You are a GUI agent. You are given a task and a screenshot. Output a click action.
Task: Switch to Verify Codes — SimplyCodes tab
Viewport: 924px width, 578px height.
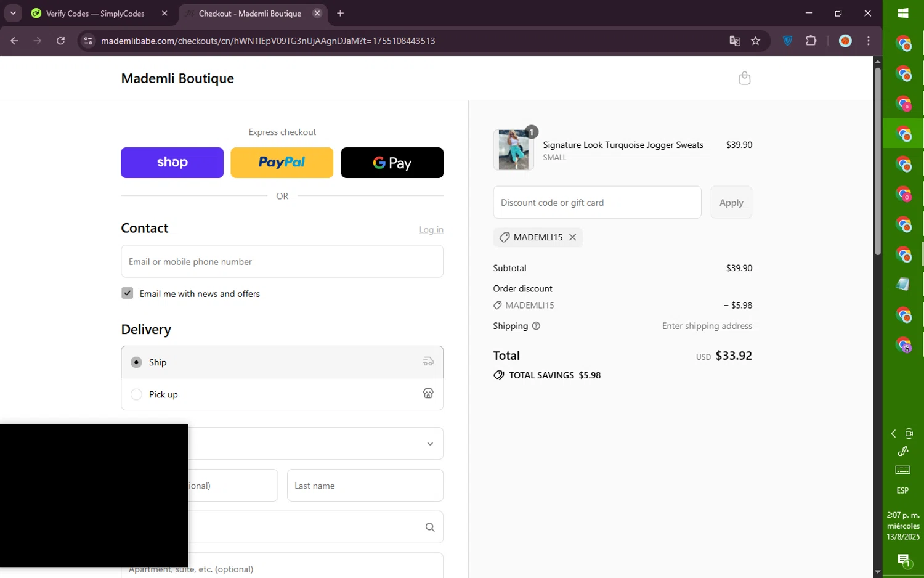coord(95,14)
